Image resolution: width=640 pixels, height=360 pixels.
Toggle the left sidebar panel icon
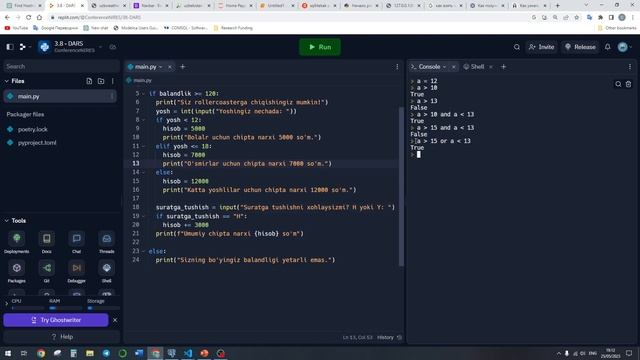click(x=10, y=47)
